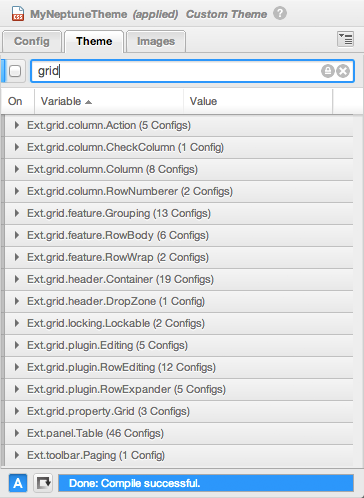This screenshot has height=498, width=364.
Task: Sort by the Variable column arrow
Action: point(88,102)
